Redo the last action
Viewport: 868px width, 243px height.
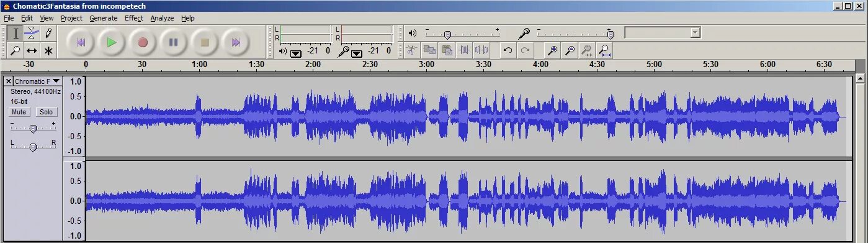pos(525,50)
